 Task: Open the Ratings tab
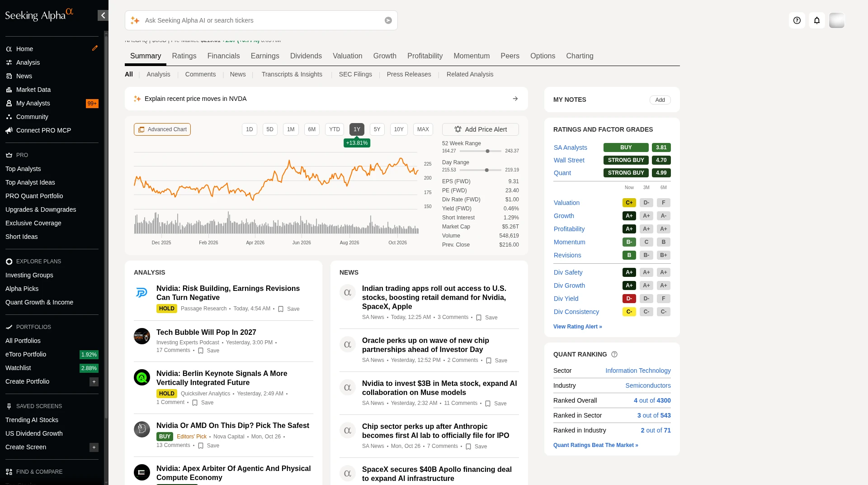[184, 56]
